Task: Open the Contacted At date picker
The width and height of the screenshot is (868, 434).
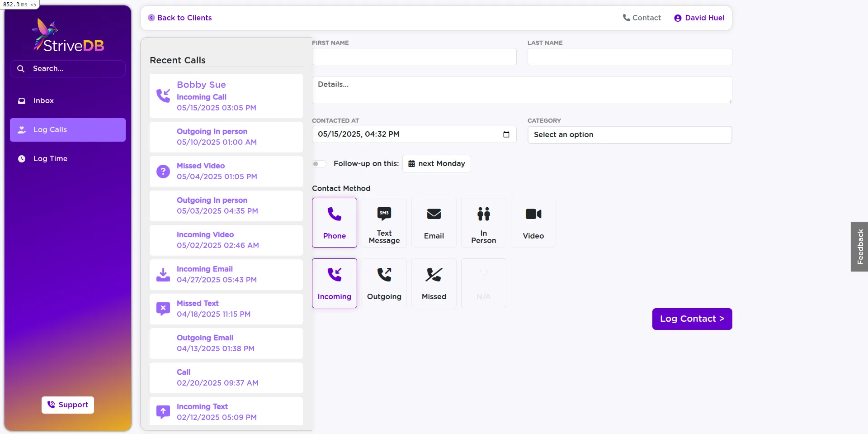Action: click(x=507, y=134)
